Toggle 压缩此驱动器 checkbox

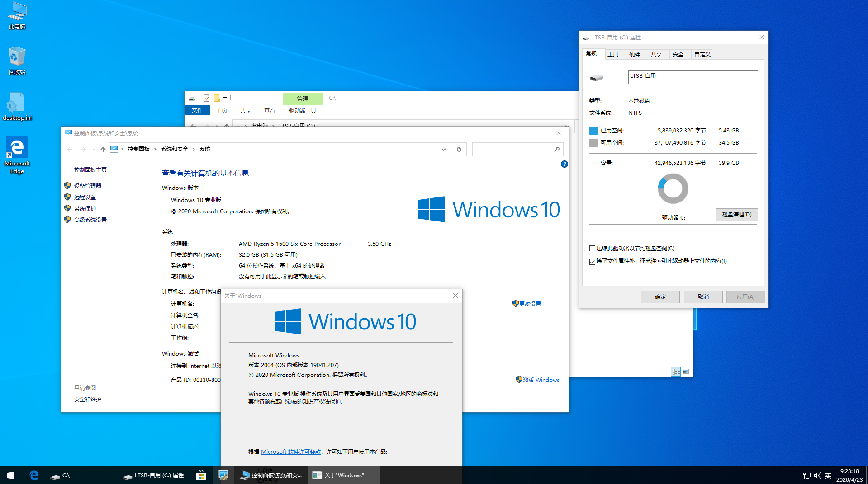[x=592, y=249]
